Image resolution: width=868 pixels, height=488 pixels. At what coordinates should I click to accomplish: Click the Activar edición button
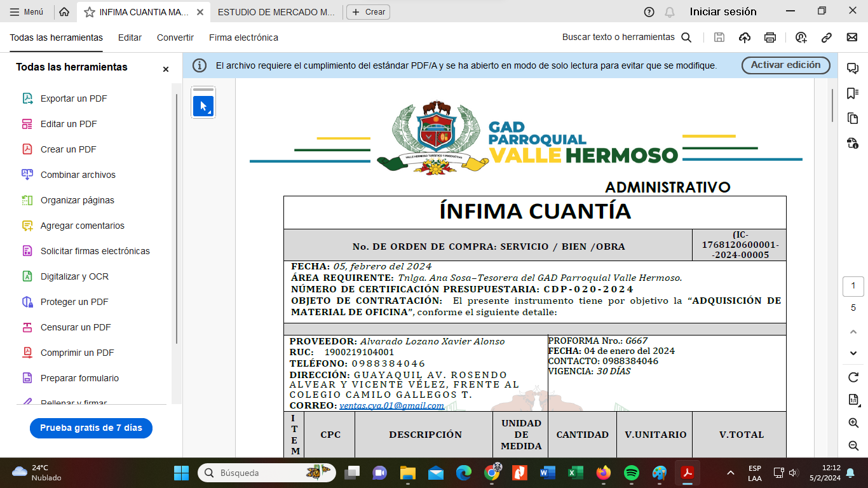tap(785, 65)
